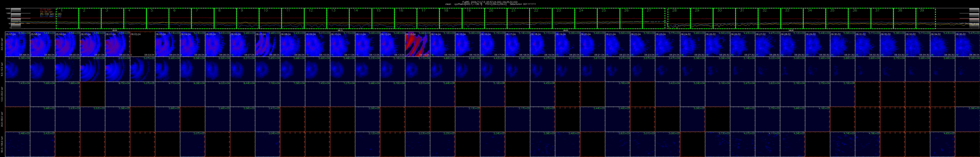Select interval 37 in the light curve plot
This screenshot has width=980, height=157.
[x=882, y=18]
